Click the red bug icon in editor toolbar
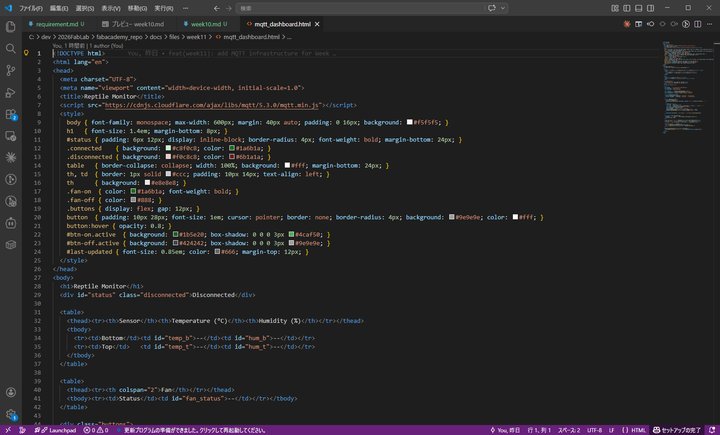Screen dimensions: 720x435 point(627,24)
